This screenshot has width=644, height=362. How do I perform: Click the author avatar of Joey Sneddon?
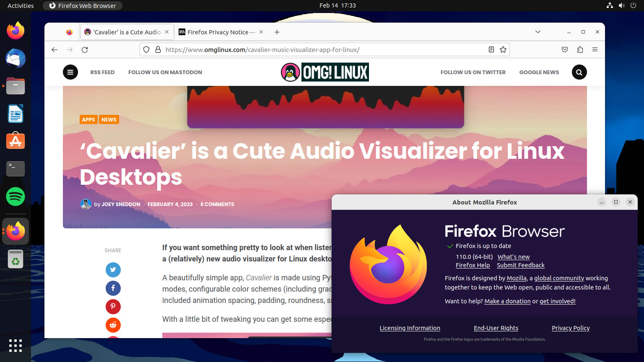click(86, 204)
